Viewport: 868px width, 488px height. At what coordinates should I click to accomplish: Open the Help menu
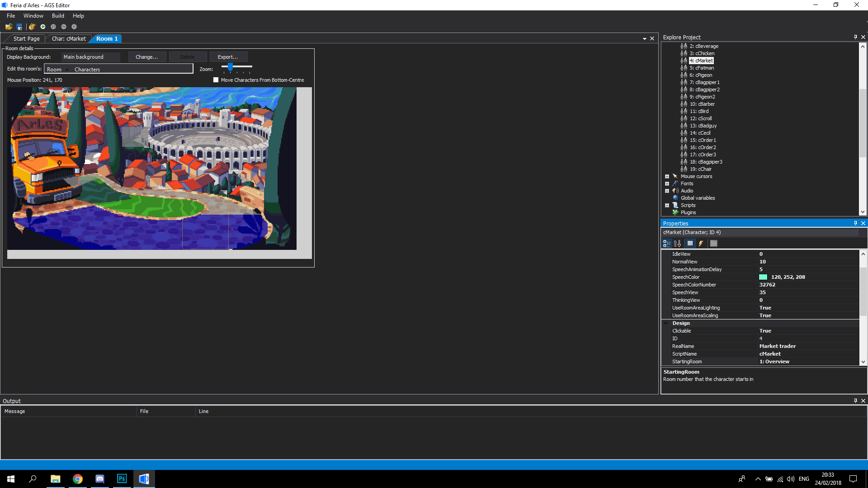coord(78,16)
